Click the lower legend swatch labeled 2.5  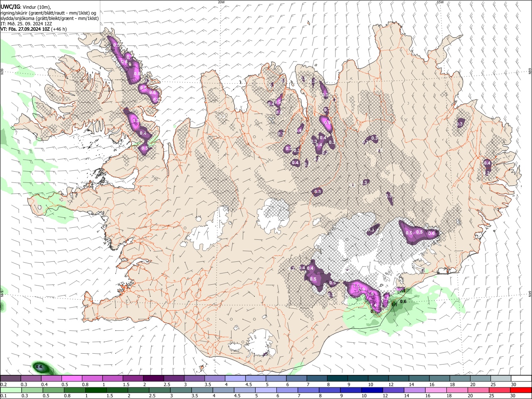pyautogui.click(x=160, y=390)
